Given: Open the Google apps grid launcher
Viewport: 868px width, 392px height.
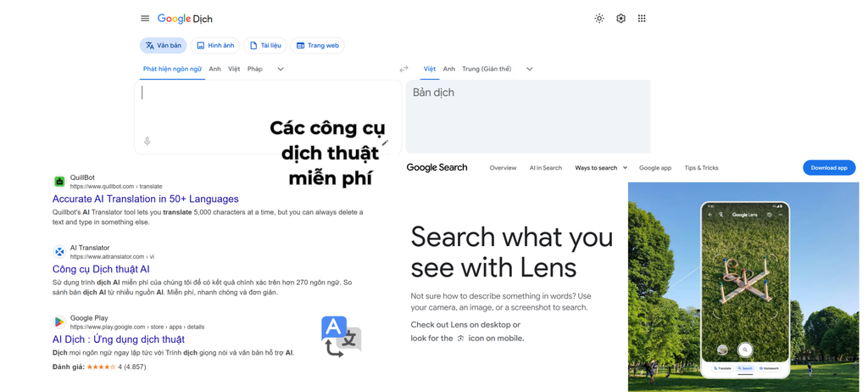Looking at the screenshot, I should coord(642,19).
